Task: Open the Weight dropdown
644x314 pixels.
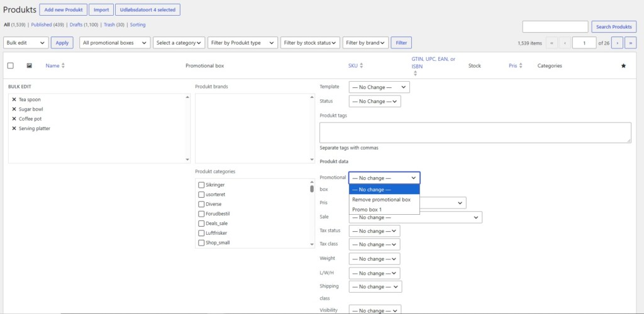Action: [x=374, y=259]
